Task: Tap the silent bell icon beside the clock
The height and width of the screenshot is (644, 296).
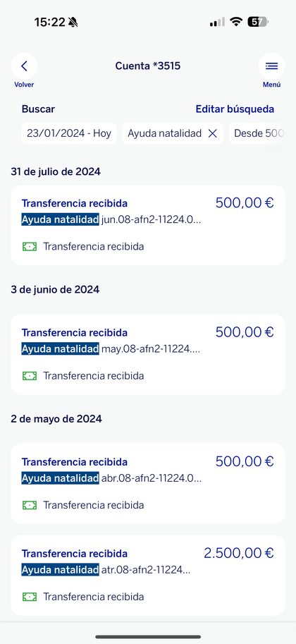Action: [x=73, y=22]
